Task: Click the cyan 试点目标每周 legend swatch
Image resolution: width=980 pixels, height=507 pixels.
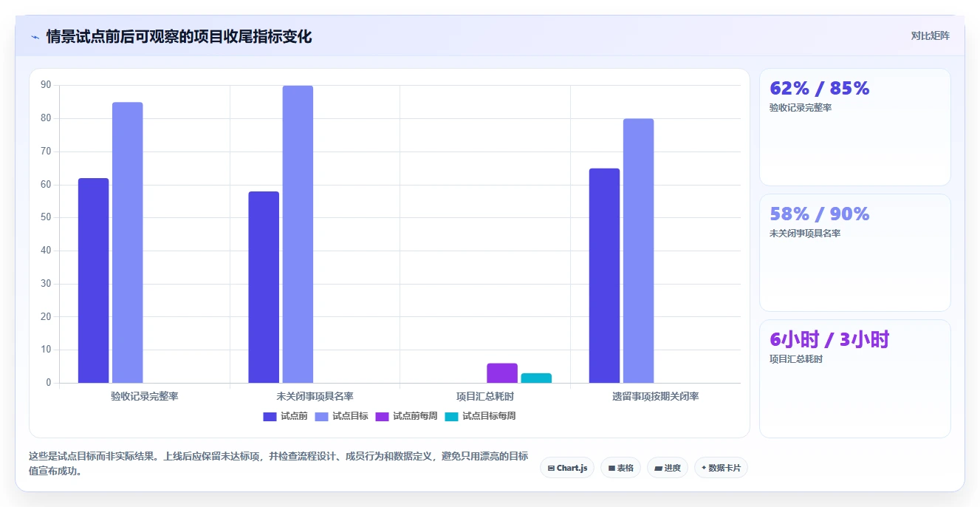Action: pyautogui.click(x=452, y=416)
